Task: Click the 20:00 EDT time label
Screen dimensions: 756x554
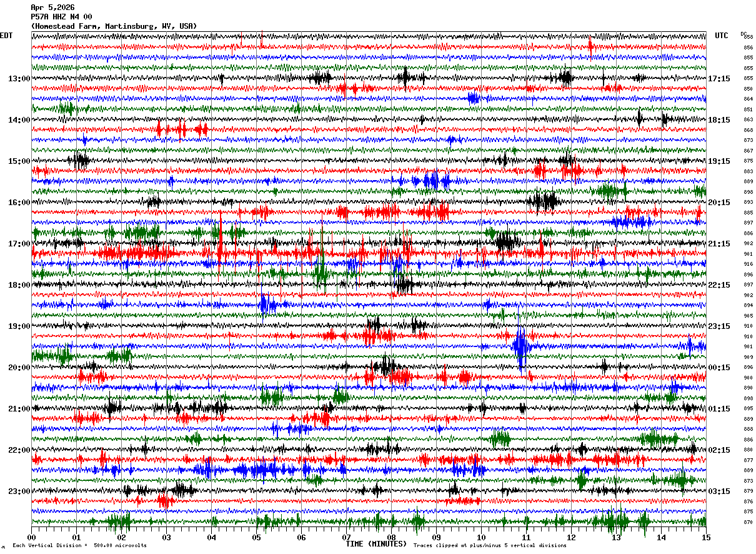Action: point(19,368)
